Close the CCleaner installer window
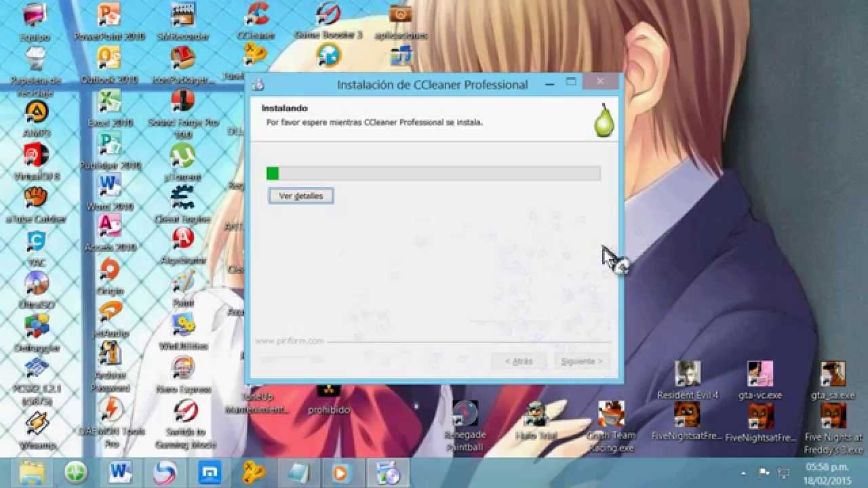868x488 pixels. 600,82
